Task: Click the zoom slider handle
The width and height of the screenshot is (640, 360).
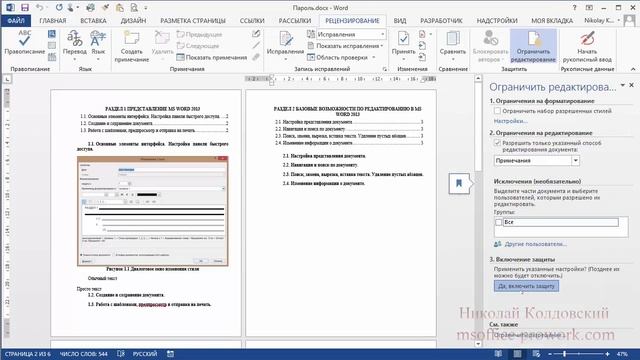Action: pyautogui.click(x=564, y=354)
